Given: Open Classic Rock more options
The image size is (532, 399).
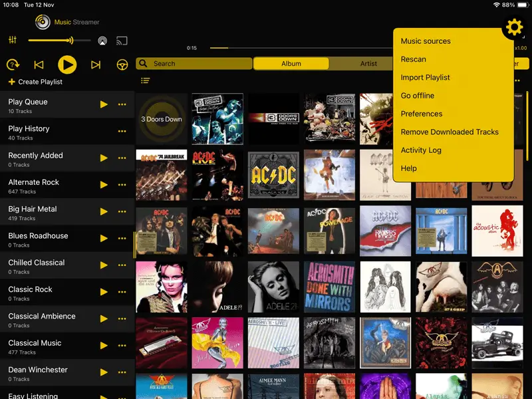Looking at the screenshot, I should 122,292.
